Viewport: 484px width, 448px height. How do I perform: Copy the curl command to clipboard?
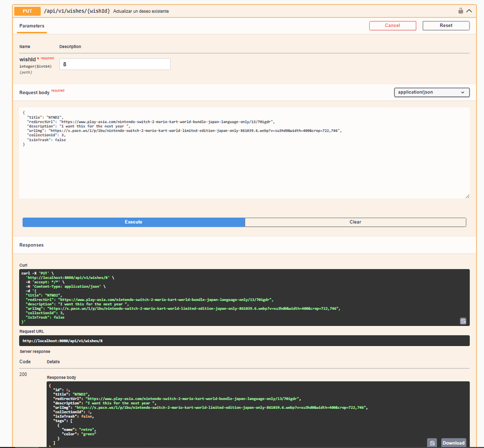click(x=463, y=321)
